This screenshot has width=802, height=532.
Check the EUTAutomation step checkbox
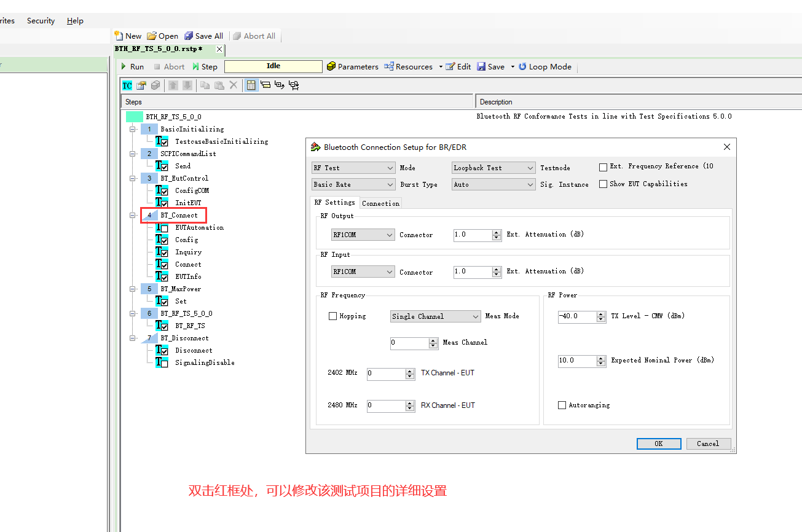coord(164,228)
